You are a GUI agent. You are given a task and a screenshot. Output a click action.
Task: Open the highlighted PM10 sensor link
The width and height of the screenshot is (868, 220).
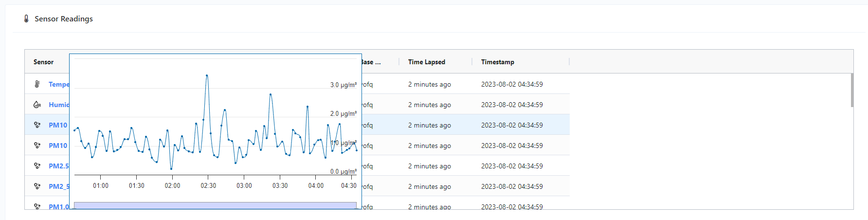point(58,125)
